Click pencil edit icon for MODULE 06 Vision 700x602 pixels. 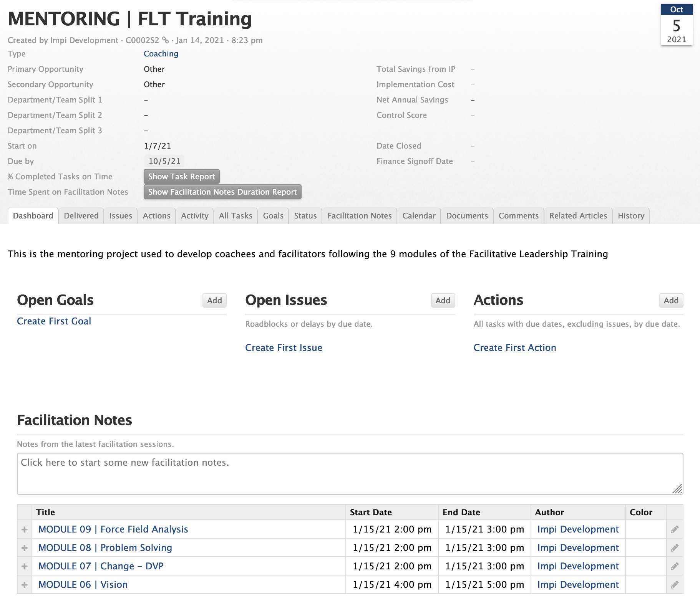pyautogui.click(x=674, y=585)
